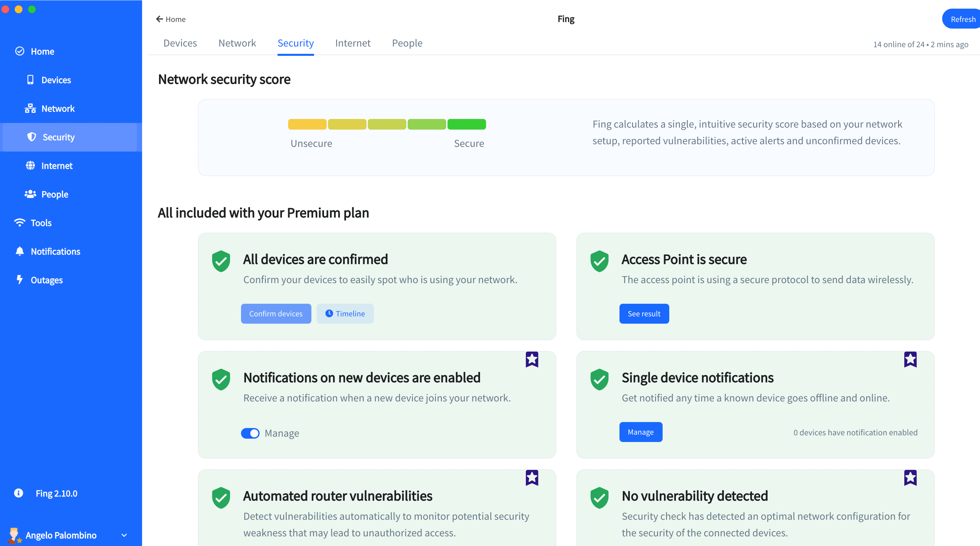The height and width of the screenshot is (546, 980).
Task: Open the People tab
Action: pyautogui.click(x=407, y=43)
